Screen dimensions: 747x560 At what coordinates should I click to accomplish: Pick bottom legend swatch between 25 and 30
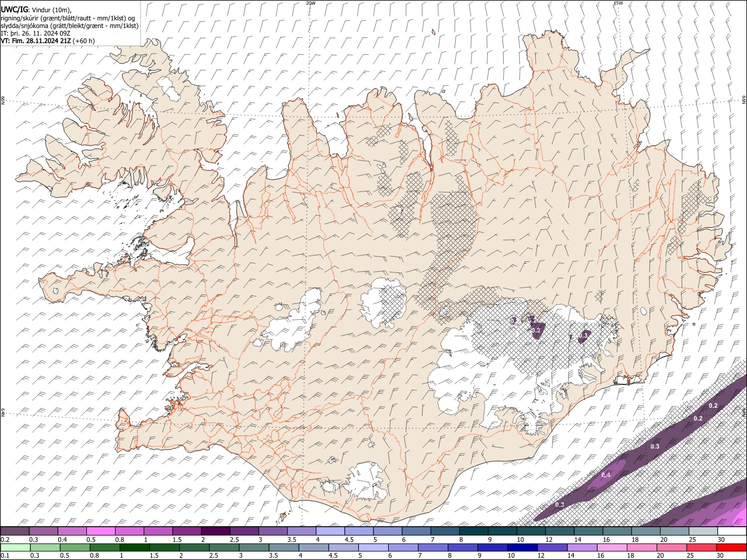coord(702,547)
